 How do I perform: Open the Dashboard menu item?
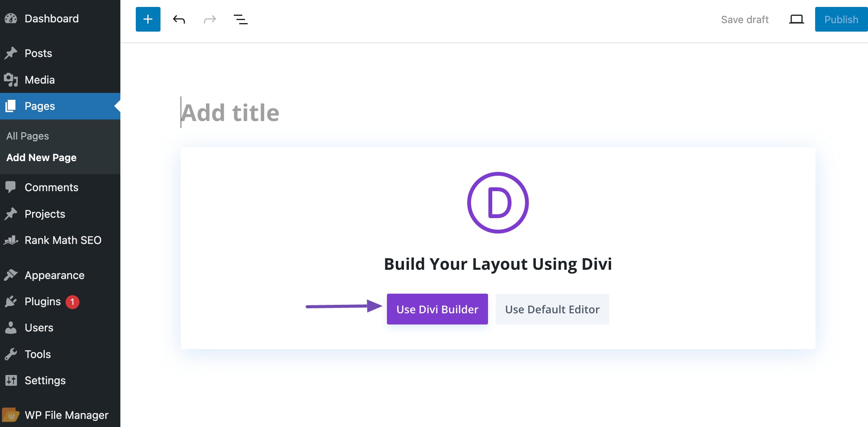(52, 18)
